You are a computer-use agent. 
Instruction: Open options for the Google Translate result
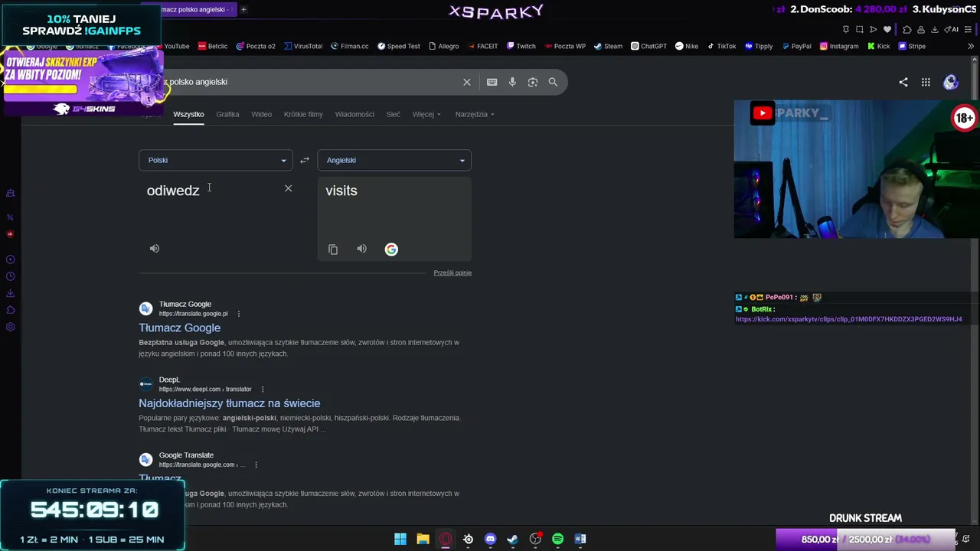(256, 465)
